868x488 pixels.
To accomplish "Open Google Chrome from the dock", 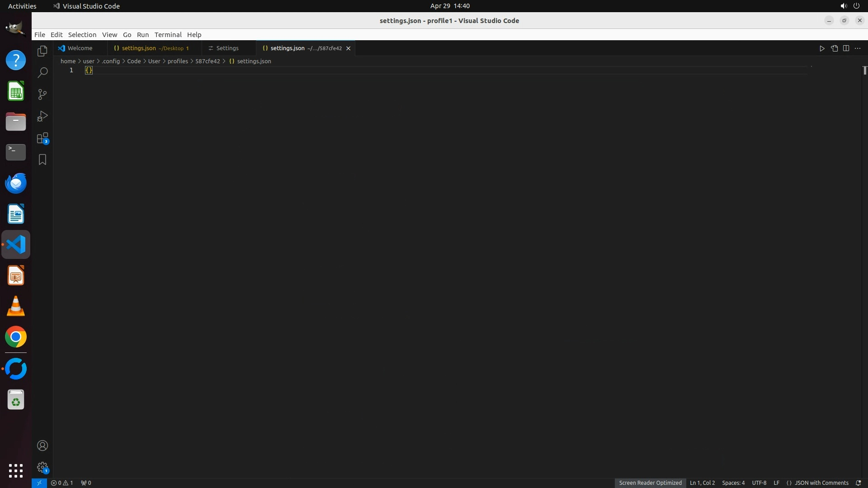I will coord(16,337).
